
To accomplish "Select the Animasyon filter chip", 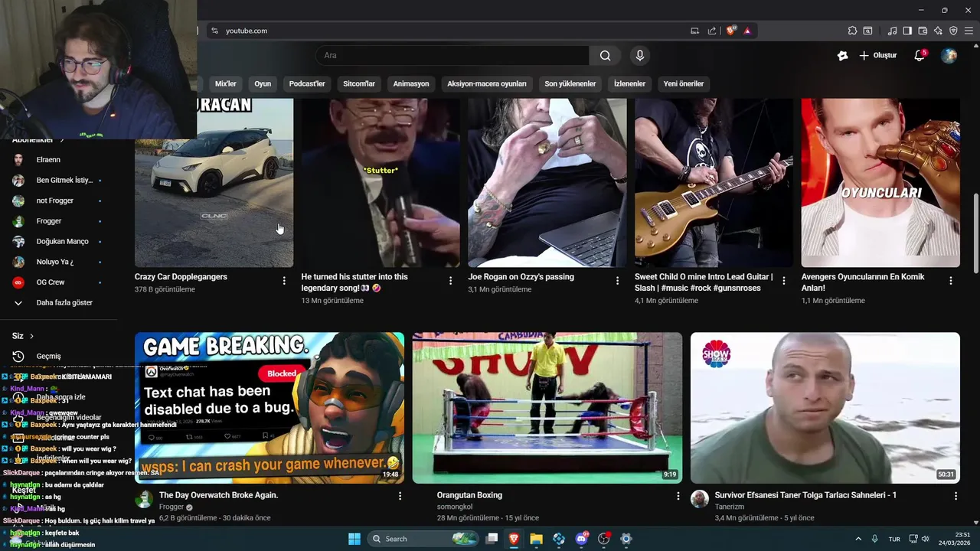I will pos(411,83).
